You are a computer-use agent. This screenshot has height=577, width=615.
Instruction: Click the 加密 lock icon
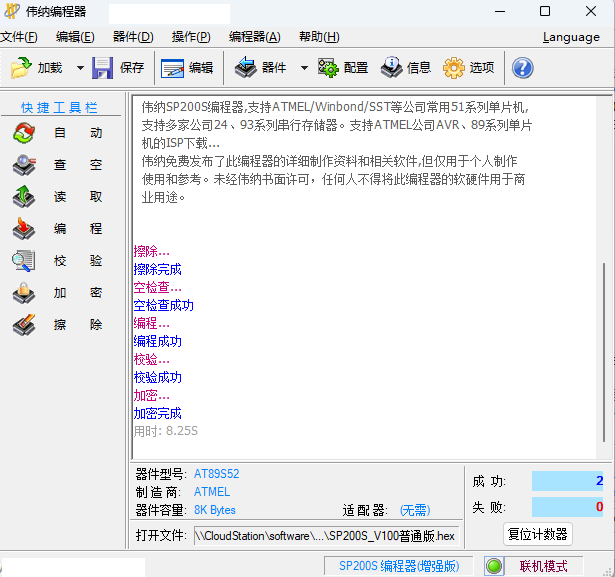tap(24, 293)
